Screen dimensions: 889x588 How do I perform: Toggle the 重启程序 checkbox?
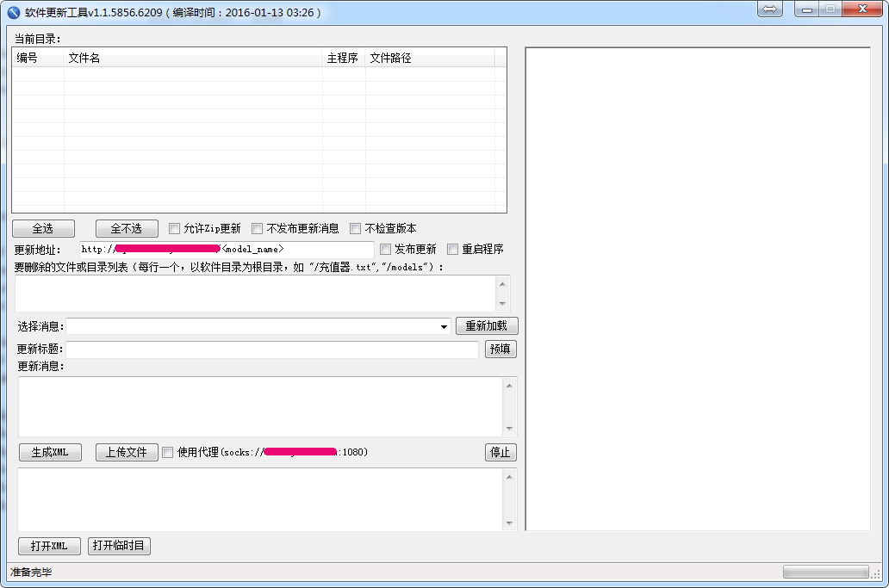[453, 250]
